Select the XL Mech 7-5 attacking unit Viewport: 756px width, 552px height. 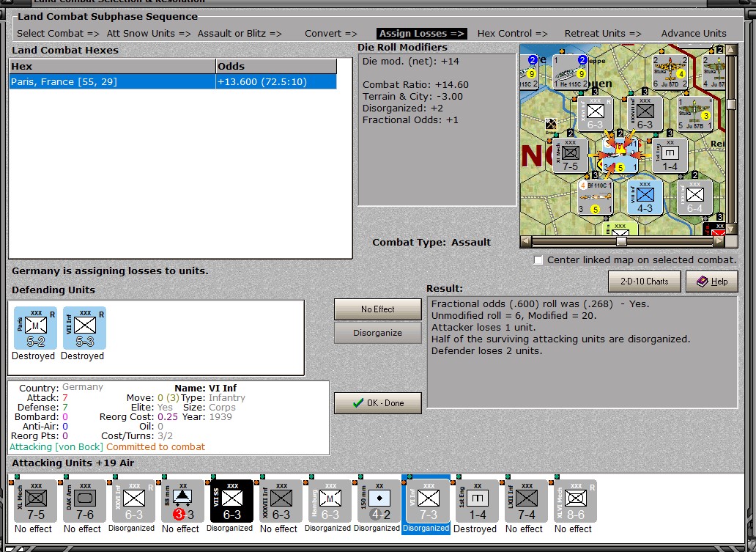36,501
